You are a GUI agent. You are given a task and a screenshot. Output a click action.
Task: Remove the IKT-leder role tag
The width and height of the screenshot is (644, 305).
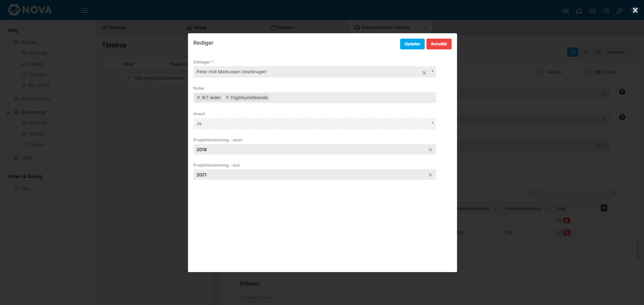[x=198, y=97]
